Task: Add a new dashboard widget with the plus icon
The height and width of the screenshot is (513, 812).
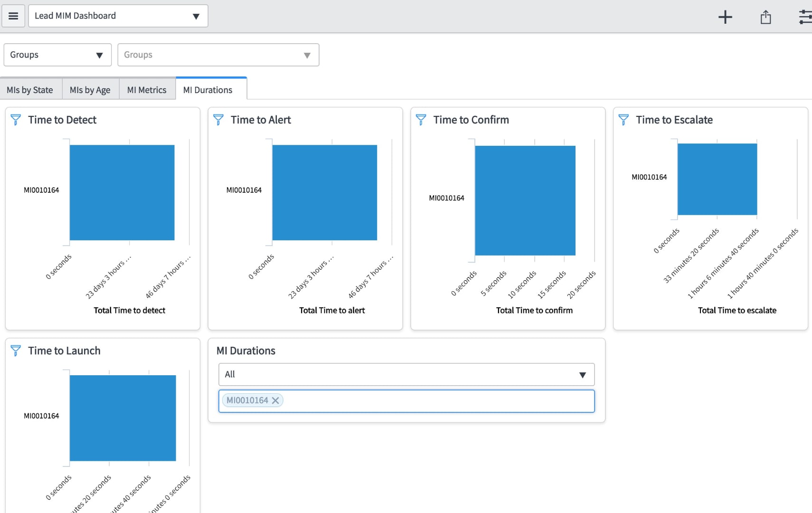Action: [x=726, y=17]
